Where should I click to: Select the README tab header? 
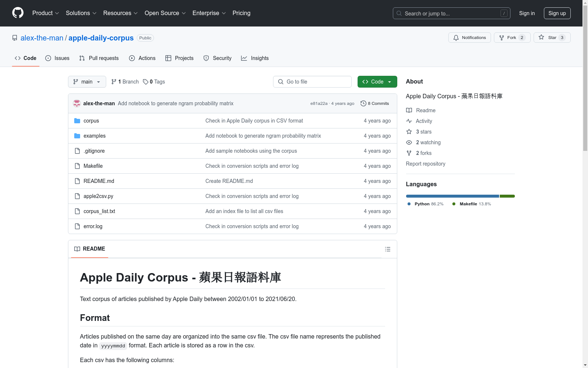click(x=90, y=249)
